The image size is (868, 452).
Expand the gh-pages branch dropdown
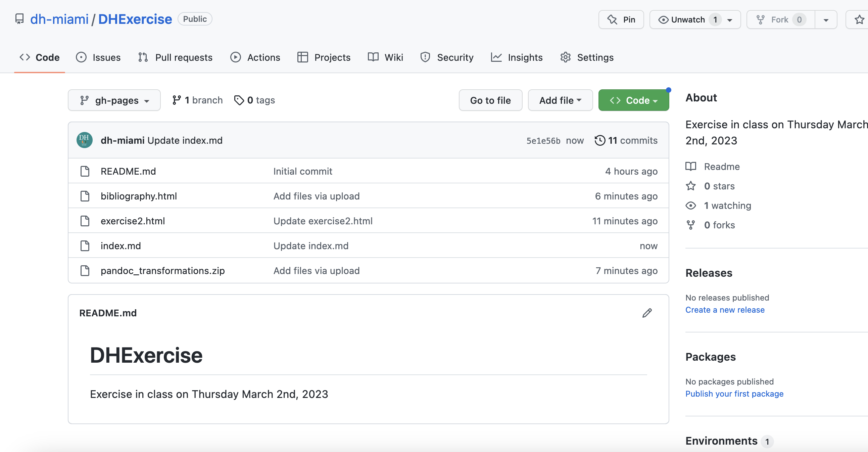tap(114, 100)
